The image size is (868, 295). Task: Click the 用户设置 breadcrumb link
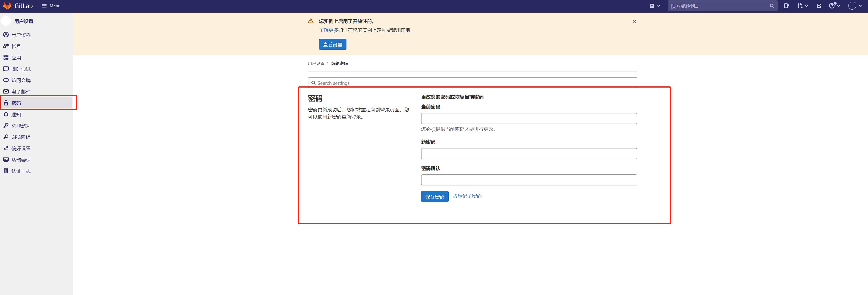[x=316, y=63]
